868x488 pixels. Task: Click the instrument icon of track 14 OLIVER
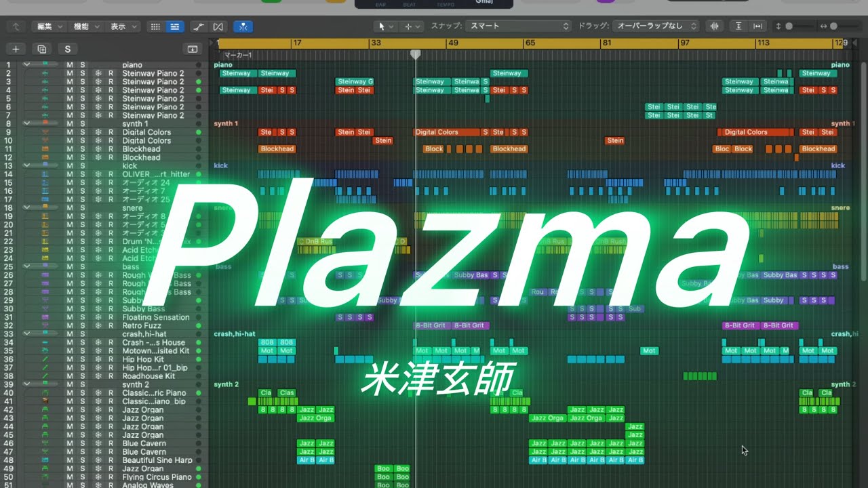[x=45, y=174]
